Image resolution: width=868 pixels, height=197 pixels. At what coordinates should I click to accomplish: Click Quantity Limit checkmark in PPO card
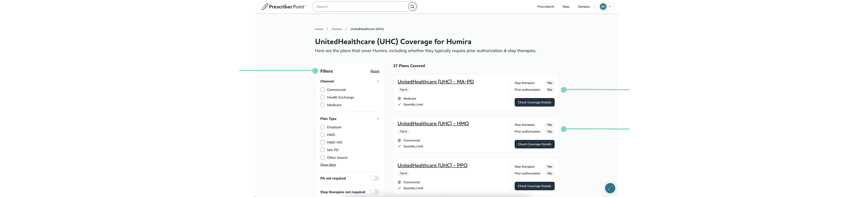[399, 188]
